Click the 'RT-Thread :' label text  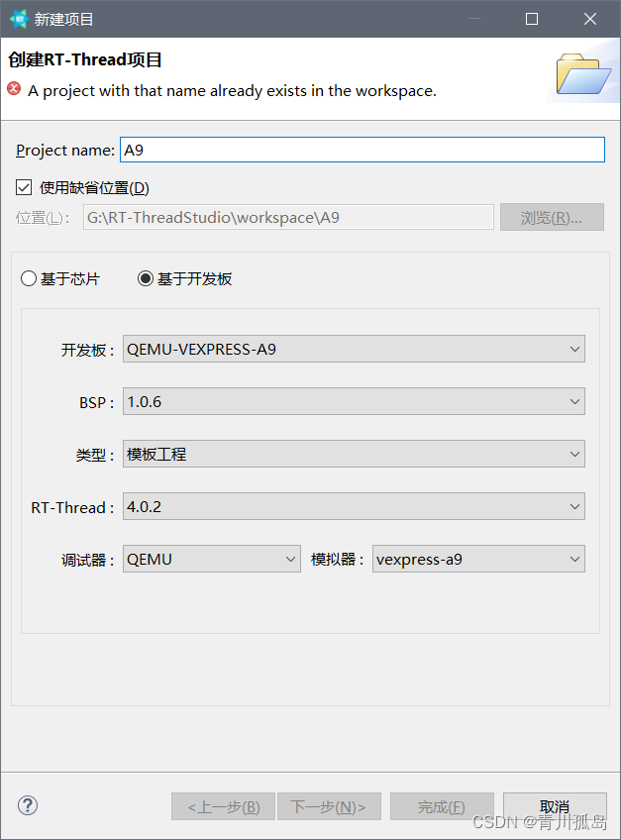72,507
